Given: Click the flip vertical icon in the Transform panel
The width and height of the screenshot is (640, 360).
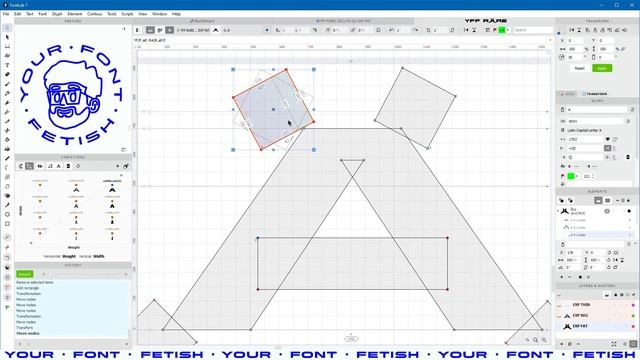Looking at the screenshot, I should tap(579, 30).
